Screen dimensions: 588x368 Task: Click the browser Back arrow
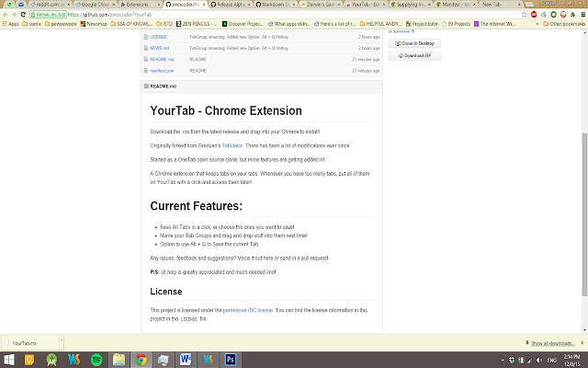point(6,15)
